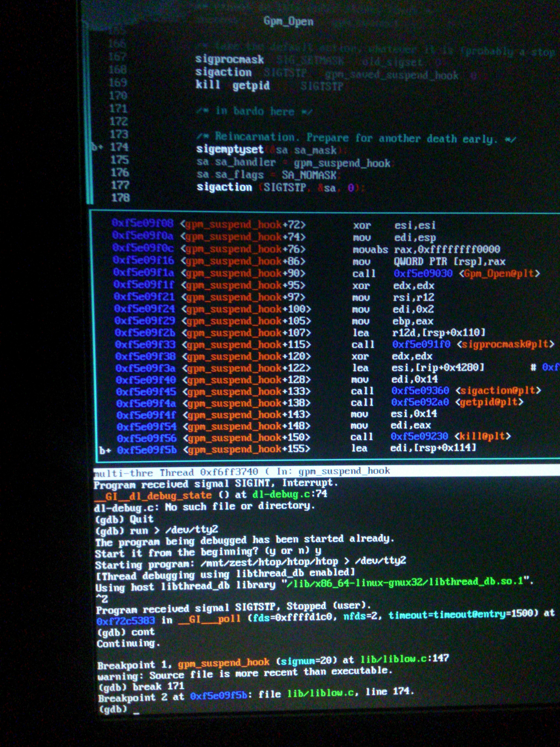Image resolution: width=560 pixels, height=747 pixels.
Task: Click the Gpm_Open title above the source pane
Action: [288, 21]
